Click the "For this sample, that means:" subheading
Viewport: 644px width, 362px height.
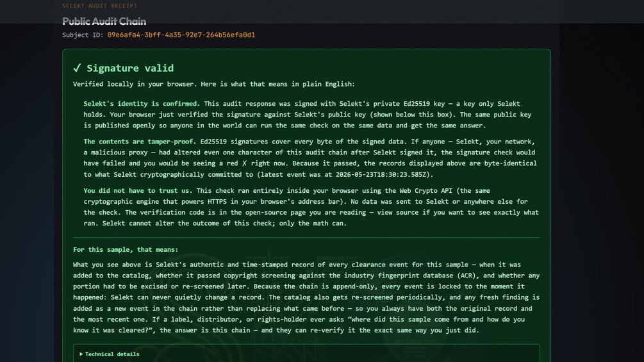(x=126, y=249)
